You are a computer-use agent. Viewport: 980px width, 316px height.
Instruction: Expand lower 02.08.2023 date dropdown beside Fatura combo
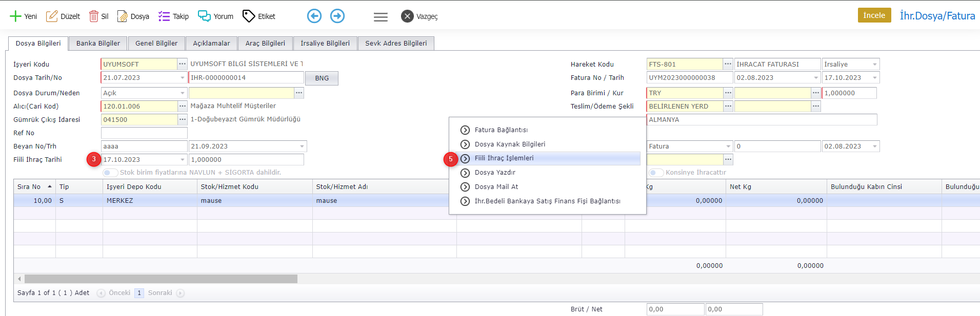pos(875,146)
